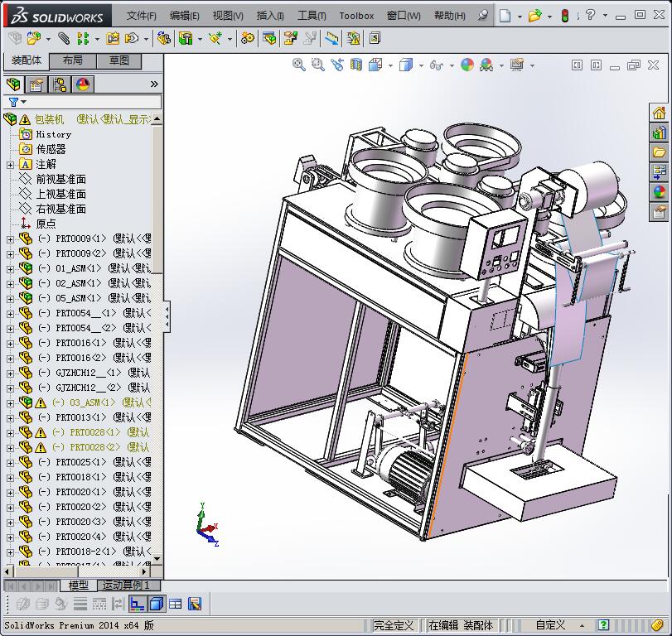Open the PropertyManager tab

[36, 84]
